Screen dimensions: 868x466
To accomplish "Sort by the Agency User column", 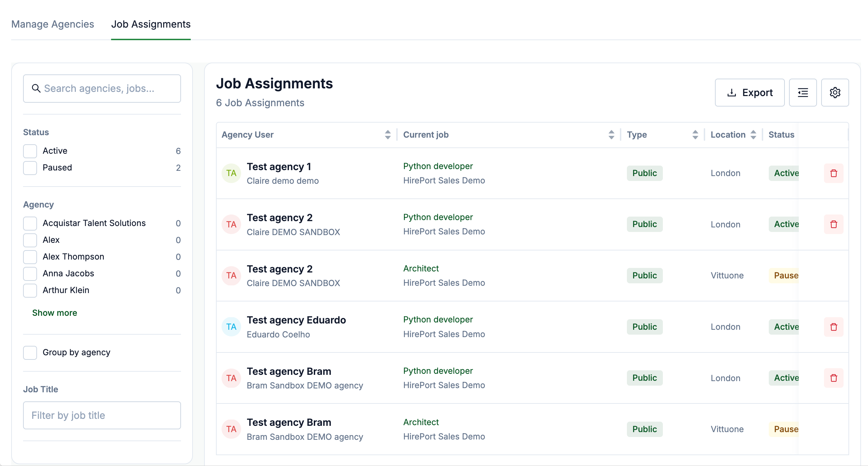I will [388, 135].
